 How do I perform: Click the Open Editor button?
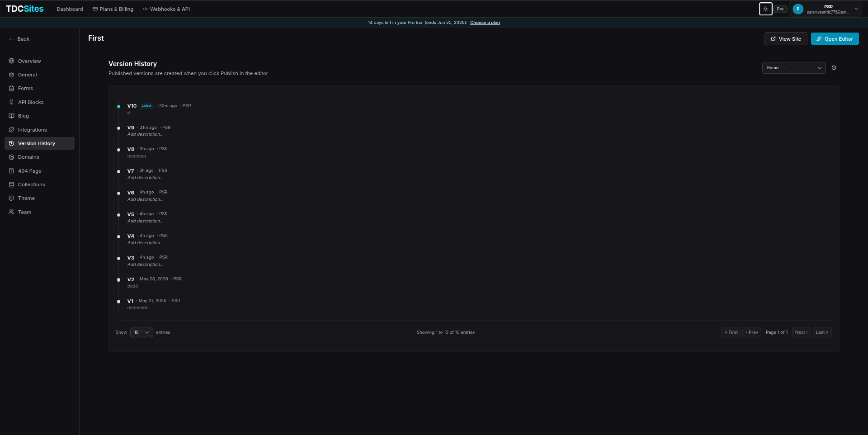coord(835,39)
